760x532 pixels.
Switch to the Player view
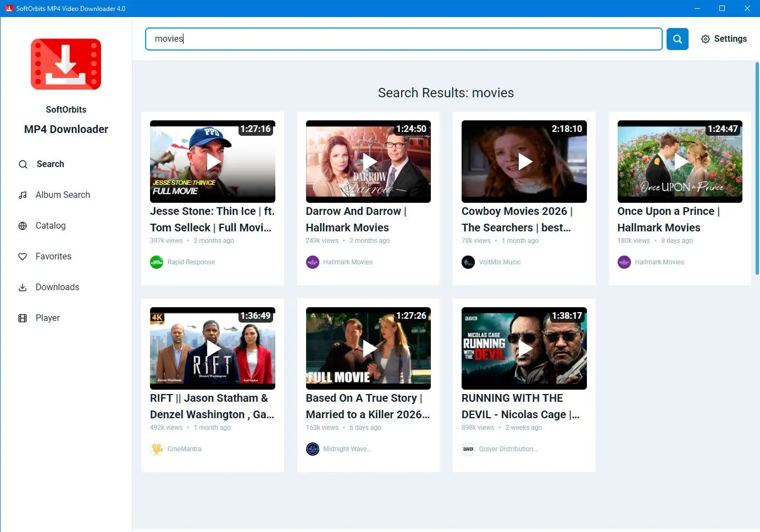coord(47,318)
